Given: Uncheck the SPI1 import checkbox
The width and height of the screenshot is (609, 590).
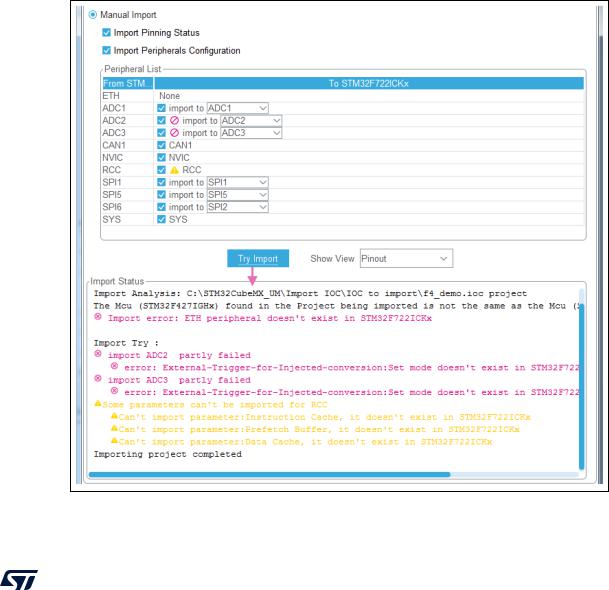Looking at the screenshot, I should (162, 182).
